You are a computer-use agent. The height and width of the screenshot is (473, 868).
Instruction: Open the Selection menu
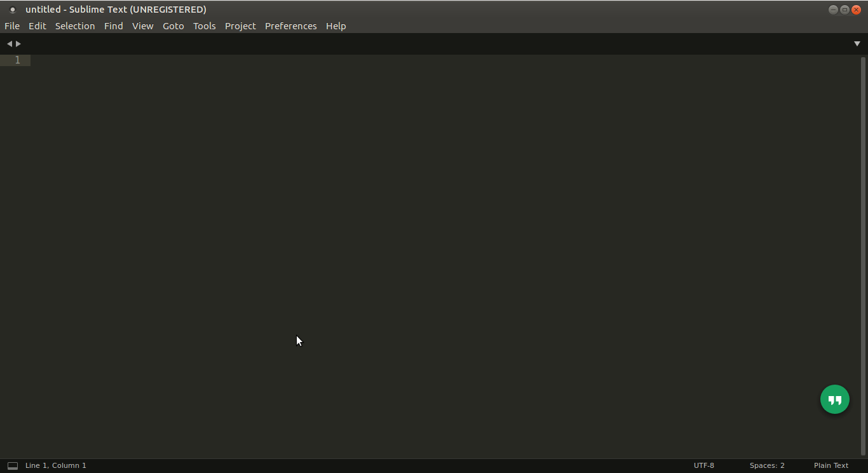[x=75, y=26]
